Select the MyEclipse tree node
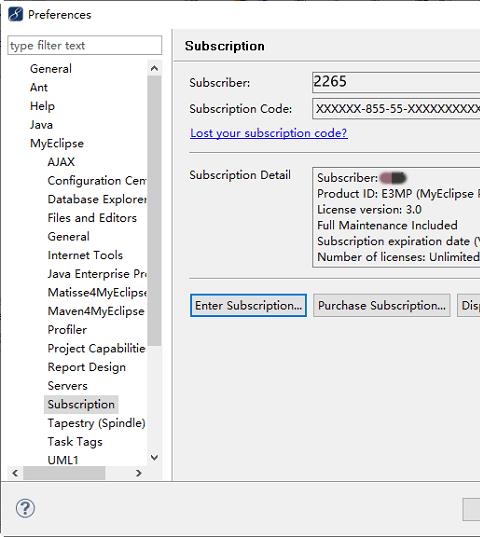Viewport: 480px width, 537px height. (57, 143)
